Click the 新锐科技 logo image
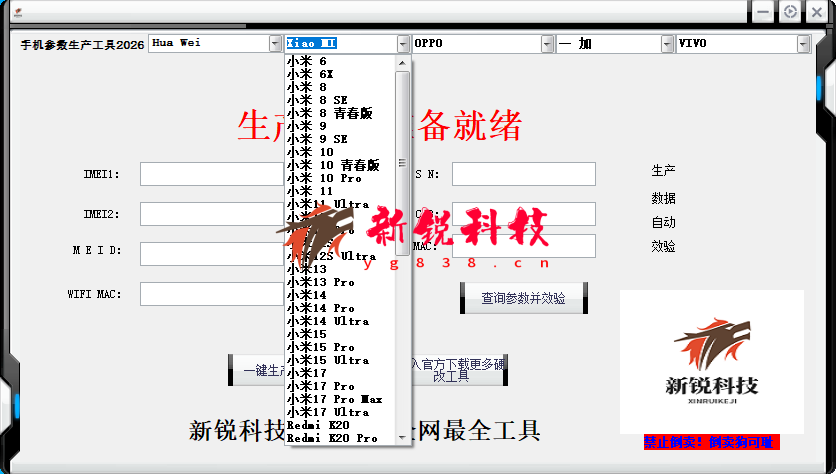This screenshot has width=836, height=474. (712, 361)
